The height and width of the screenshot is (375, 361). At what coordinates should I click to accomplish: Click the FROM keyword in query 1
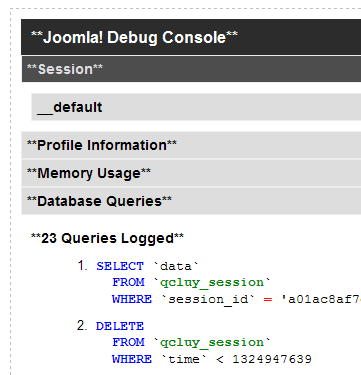point(128,282)
